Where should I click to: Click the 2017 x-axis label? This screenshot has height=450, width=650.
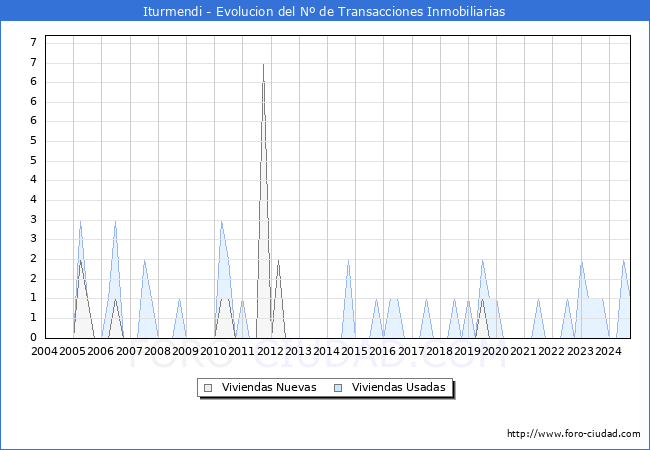pyautogui.click(x=411, y=351)
